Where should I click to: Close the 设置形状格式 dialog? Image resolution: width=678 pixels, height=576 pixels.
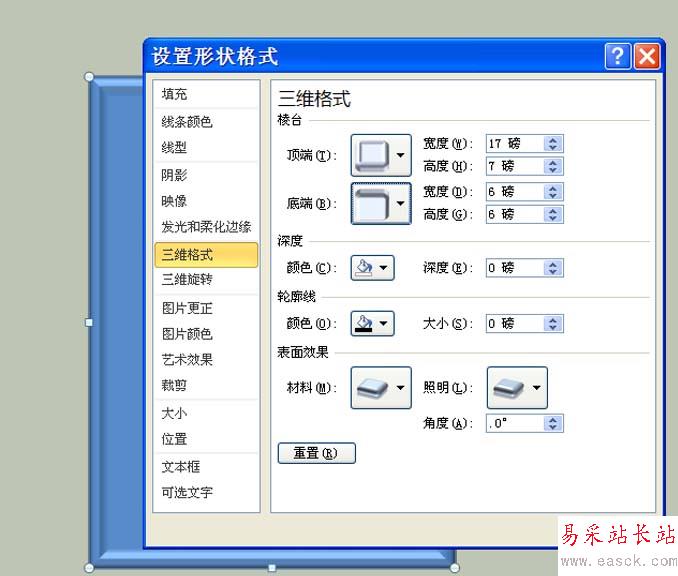pyautogui.click(x=647, y=56)
